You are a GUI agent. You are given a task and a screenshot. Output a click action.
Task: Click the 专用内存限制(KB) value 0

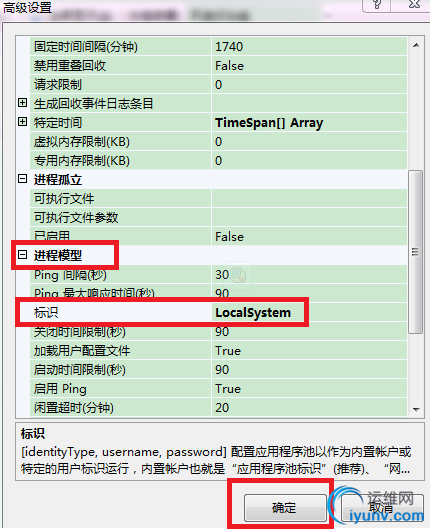click(309, 160)
